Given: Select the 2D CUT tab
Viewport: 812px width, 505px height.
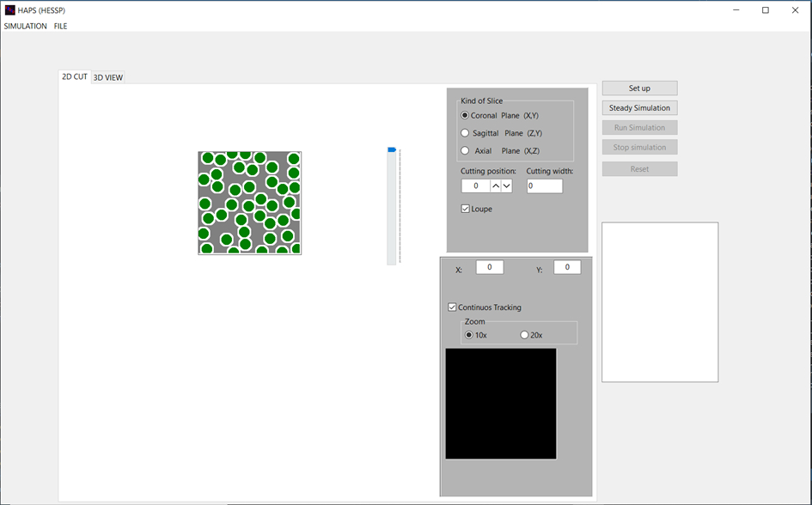Looking at the screenshot, I should (x=75, y=76).
